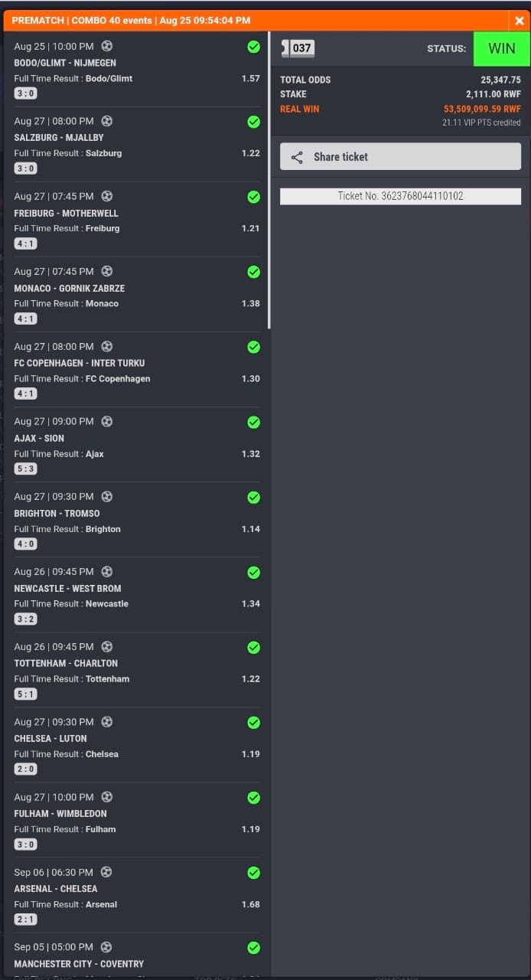Close the combo ticket popup
531x980 pixels.
pyautogui.click(x=520, y=21)
